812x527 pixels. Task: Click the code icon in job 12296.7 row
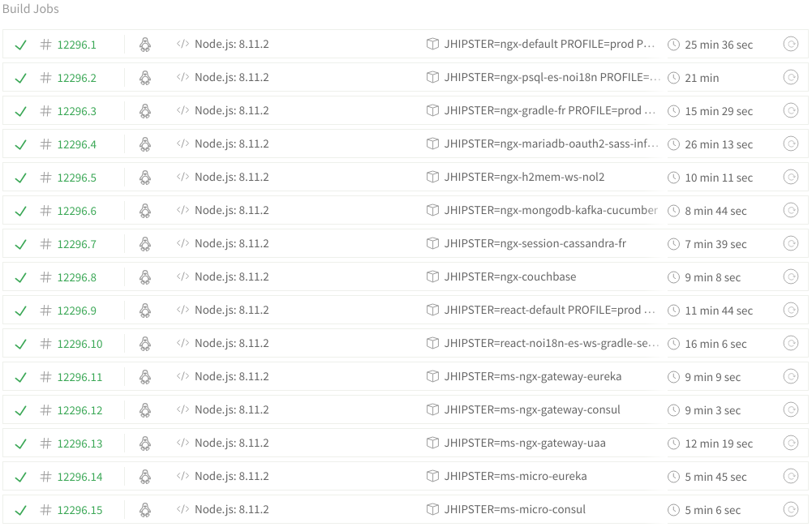click(183, 243)
